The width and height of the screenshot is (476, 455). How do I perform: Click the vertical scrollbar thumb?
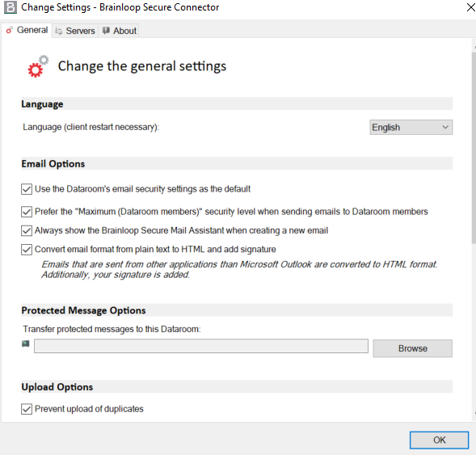474,148
